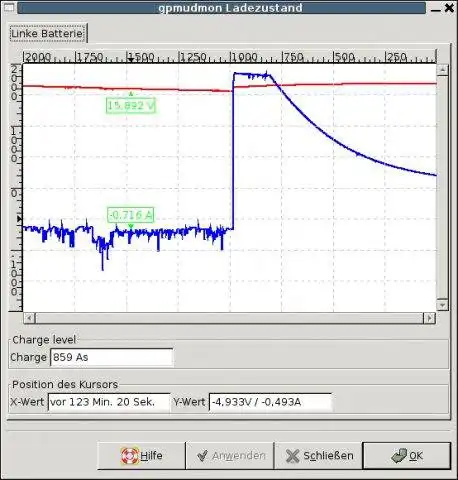
Task: Click the window menu icon in title bar
Action: click(9, 7)
